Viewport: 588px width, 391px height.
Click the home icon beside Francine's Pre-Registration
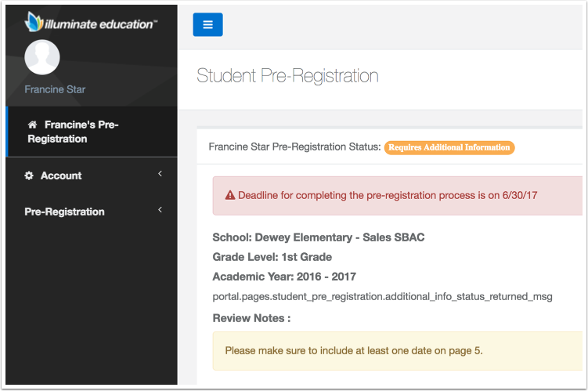[x=33, y=125]
